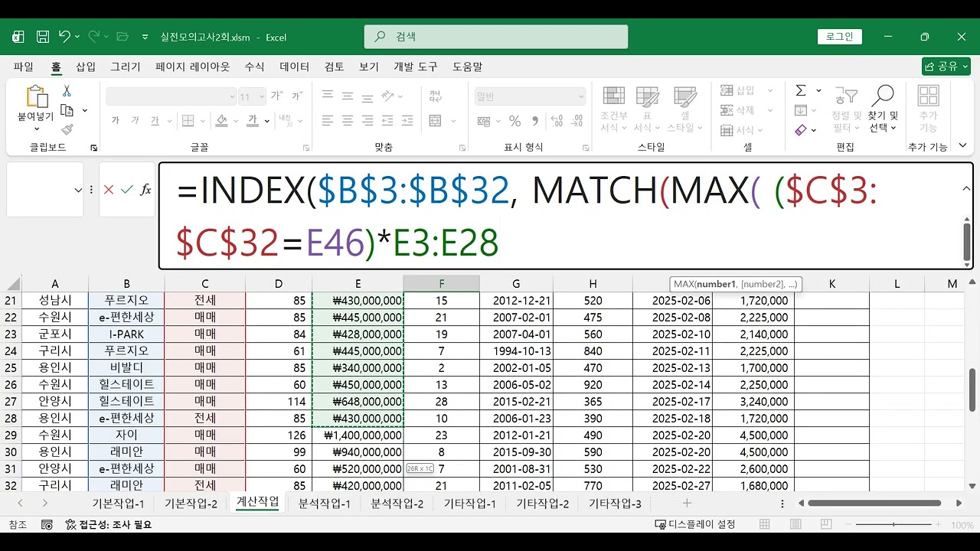The width and height of the screenshot is (980, 551).
Task: Click the Decrease Font Size icon
Action: [297, 96]
